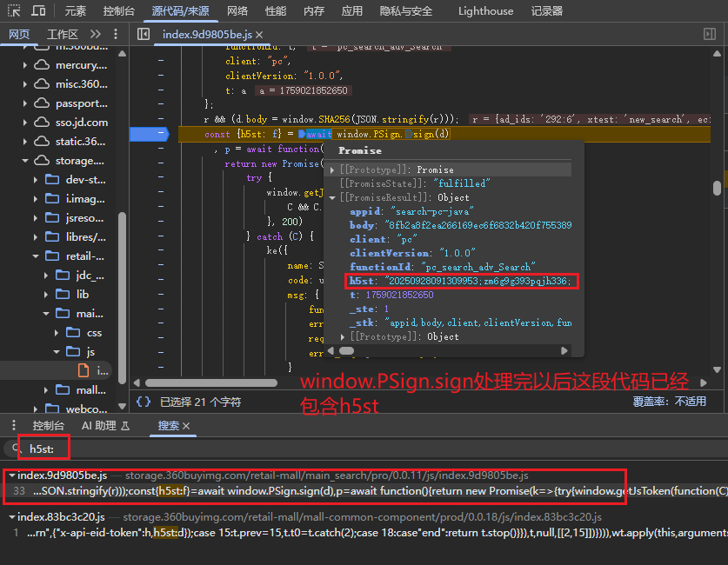This screenshot has width=728, height=565.
Task: Expand the i.imag folder
Action: [x=36, y=198]
